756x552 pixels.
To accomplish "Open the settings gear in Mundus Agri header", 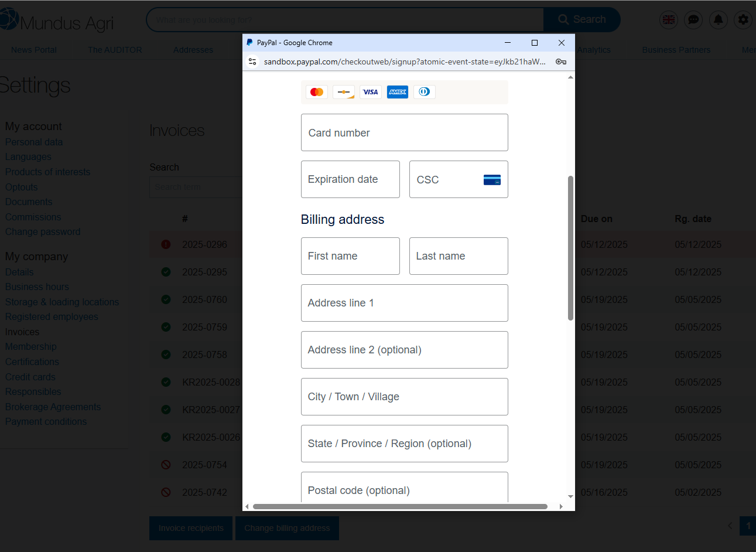I will click(x=743, y=20).
